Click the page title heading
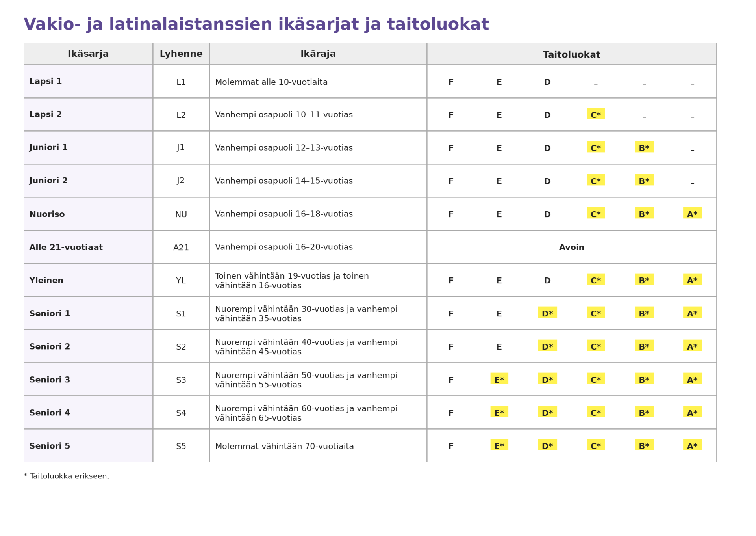The height and width of the screenshot is (536, 756). tap(256, 24)
